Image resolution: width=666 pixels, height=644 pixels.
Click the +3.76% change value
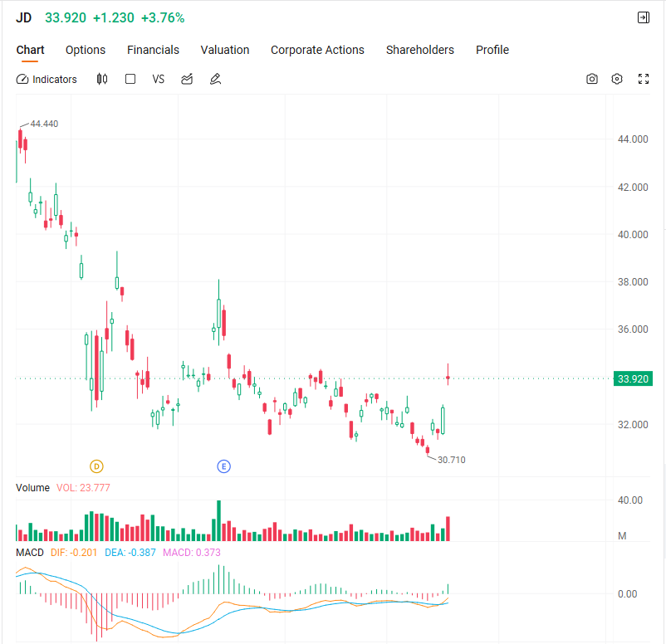tap(163, 17)
